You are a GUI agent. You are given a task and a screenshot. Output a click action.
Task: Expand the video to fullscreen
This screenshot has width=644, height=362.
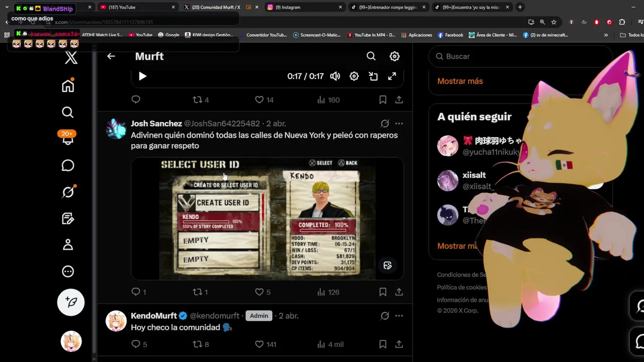pos(392,76)
